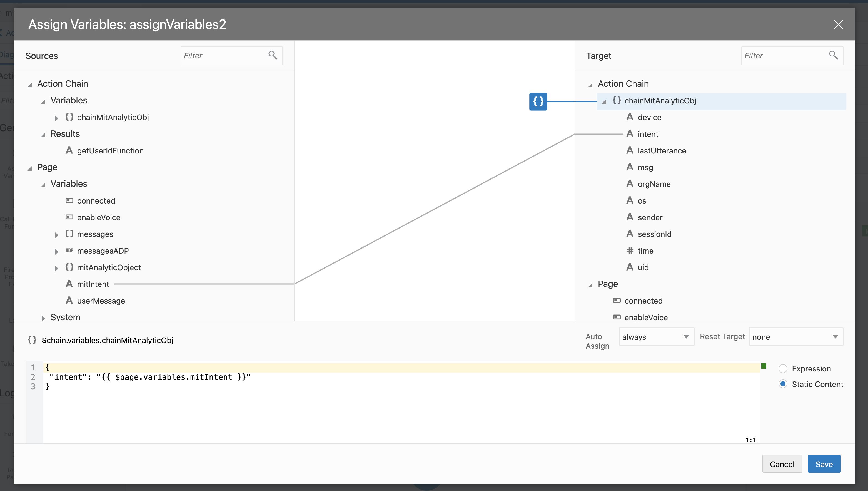This screenshot has height=491, width=868.
Task: Select mitIntent in Sources tree
Action: 93,284
